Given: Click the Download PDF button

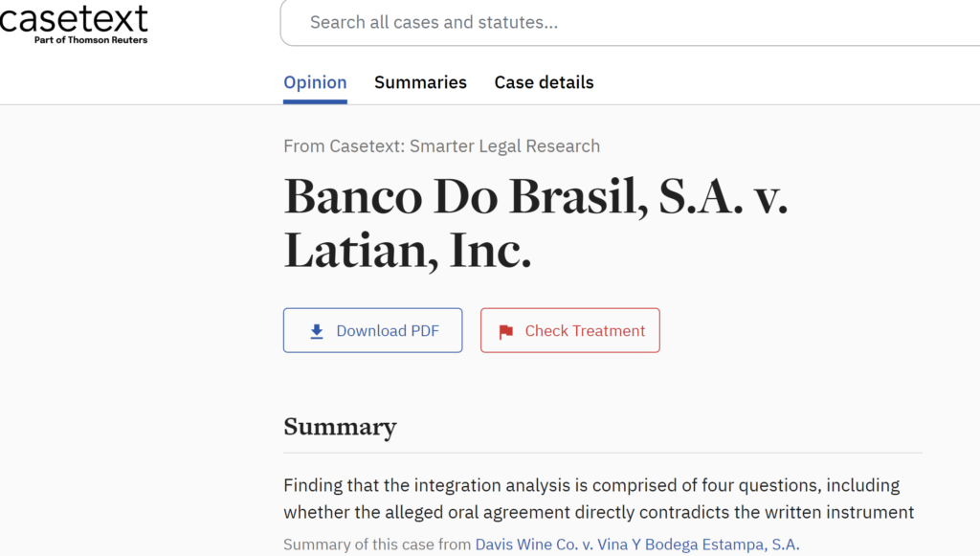Looking at the screenshot, I should (x=372, y=330).
